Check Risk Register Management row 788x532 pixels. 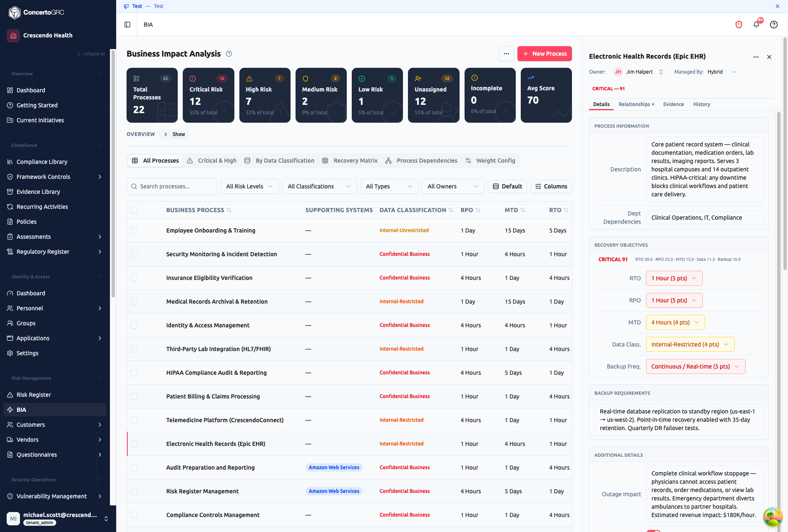coord(134,491)
